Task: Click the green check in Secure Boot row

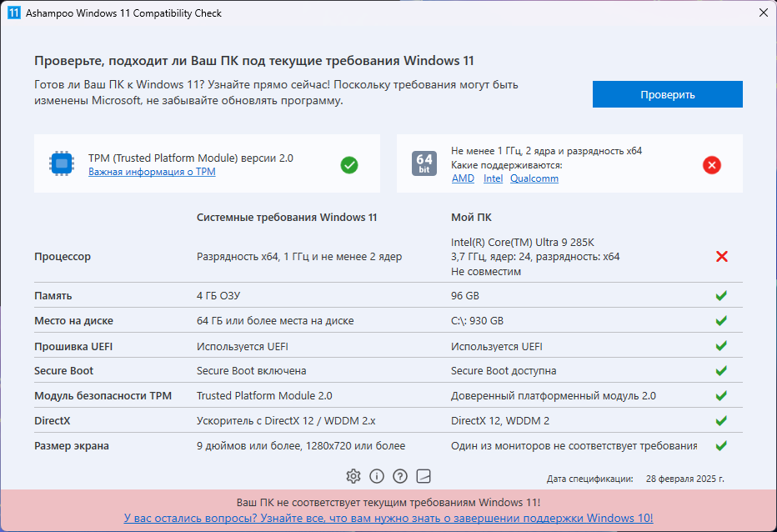Action: pyautogui.click(x=721, y=370)
